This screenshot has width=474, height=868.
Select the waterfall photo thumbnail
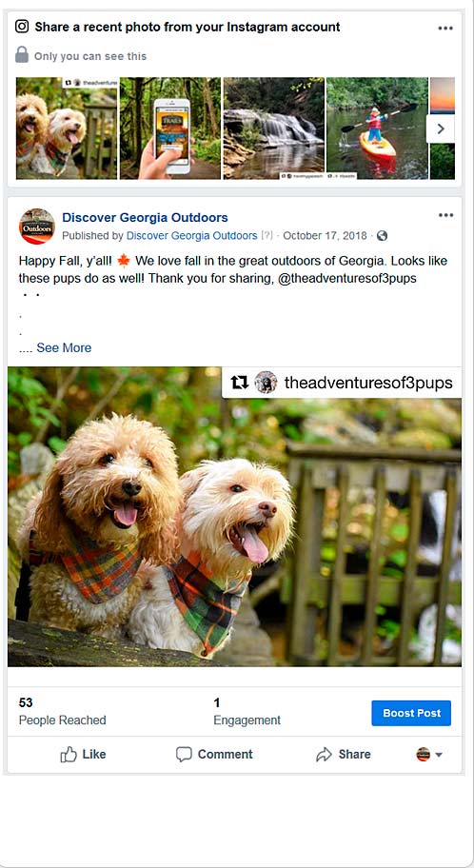[x=273, y=128]
